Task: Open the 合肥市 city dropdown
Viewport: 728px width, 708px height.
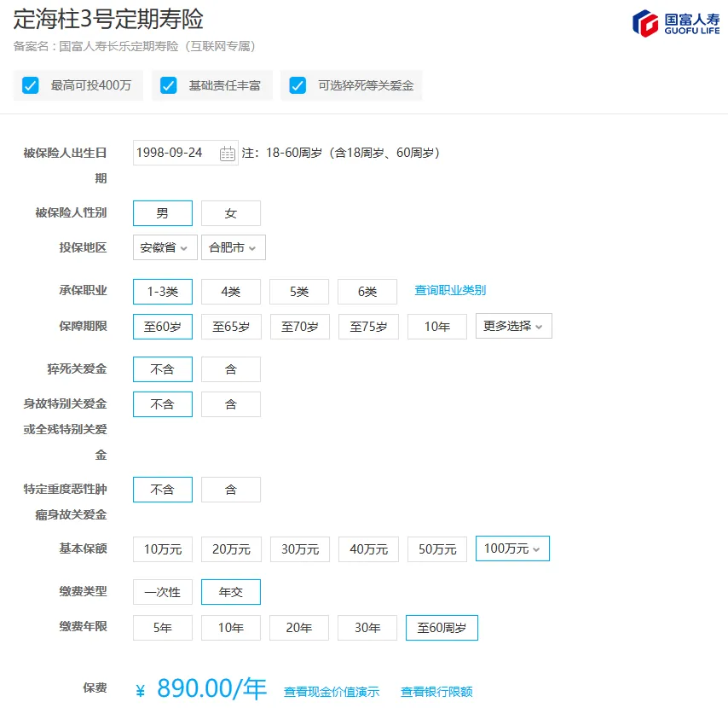Action: (233, 247)
